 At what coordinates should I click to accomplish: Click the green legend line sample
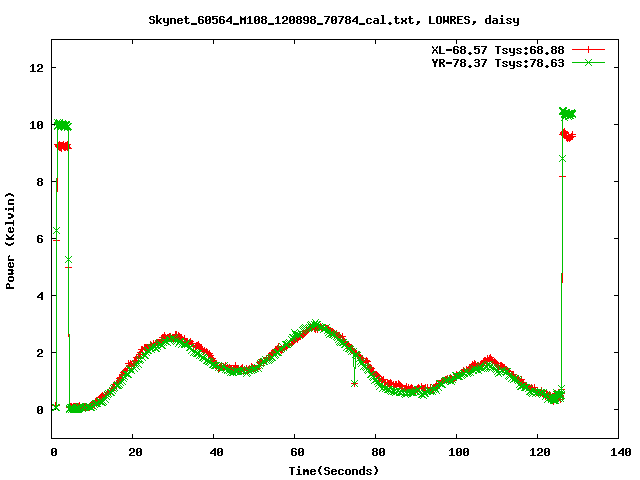[x=588, y=62]
